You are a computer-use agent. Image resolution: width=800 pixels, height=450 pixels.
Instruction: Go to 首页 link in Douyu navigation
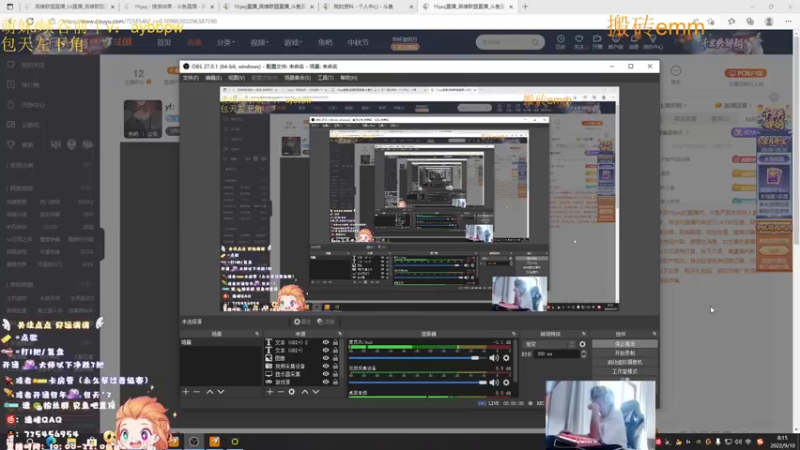tap(164, 42)
